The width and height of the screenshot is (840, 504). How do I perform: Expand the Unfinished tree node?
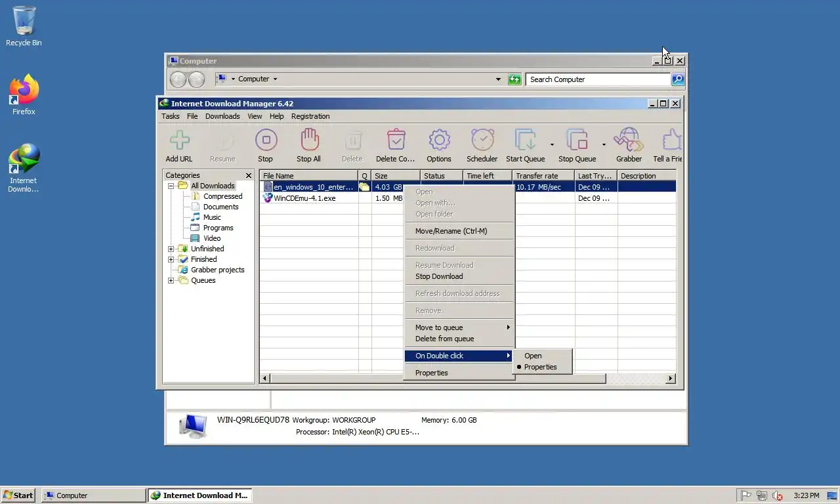tap(171, 249)
